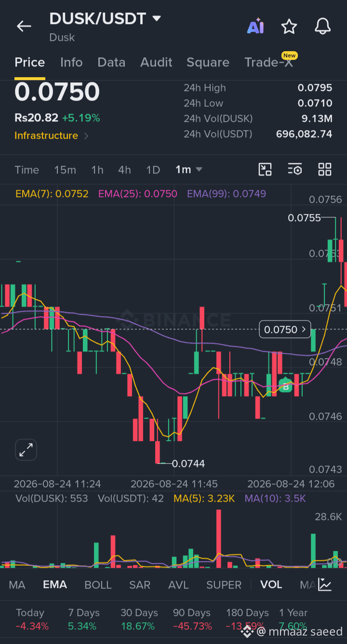Toggle the AVL indicator
The width and height of the screenshot is (347, 644).
point(178,585)
